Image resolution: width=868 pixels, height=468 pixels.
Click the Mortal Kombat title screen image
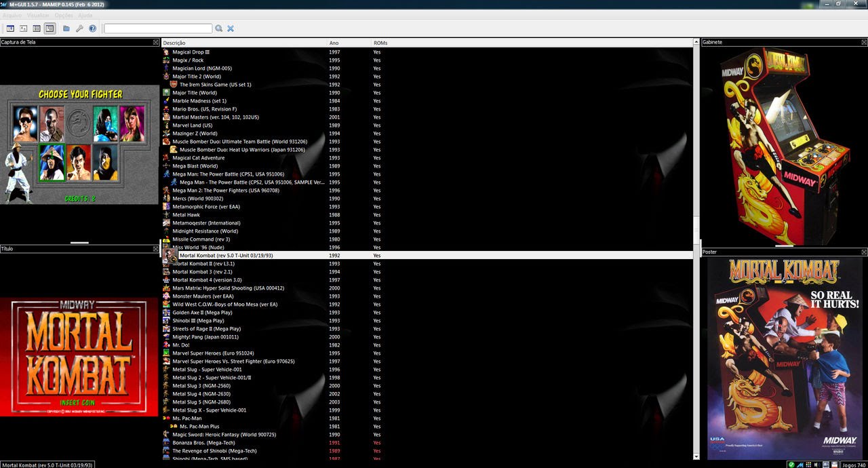79,357
